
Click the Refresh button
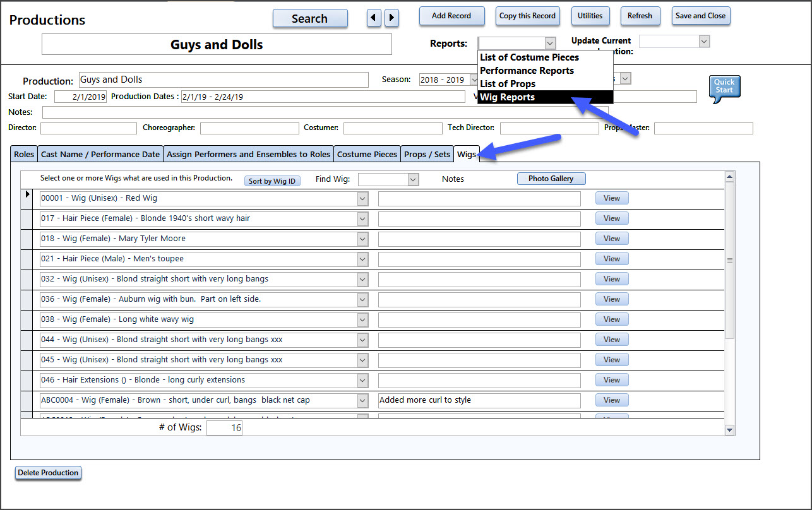pyautogui.click(x=640, y=16)
